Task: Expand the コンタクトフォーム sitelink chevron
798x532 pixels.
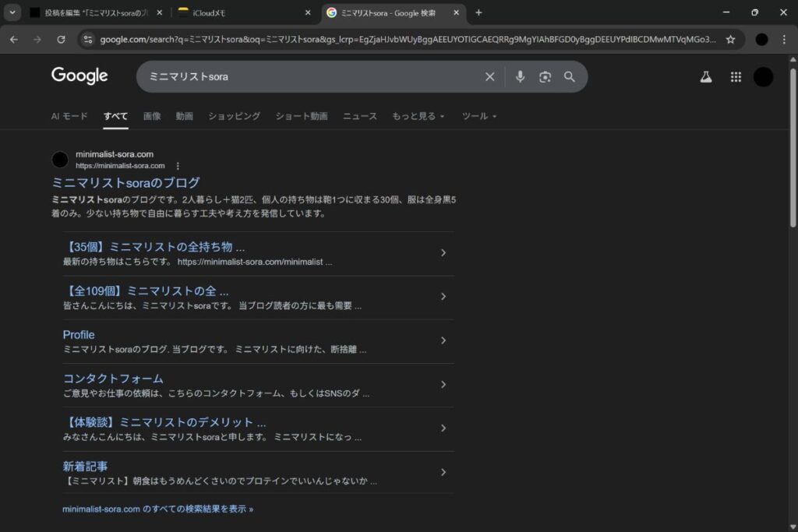Action: point(443,385)
